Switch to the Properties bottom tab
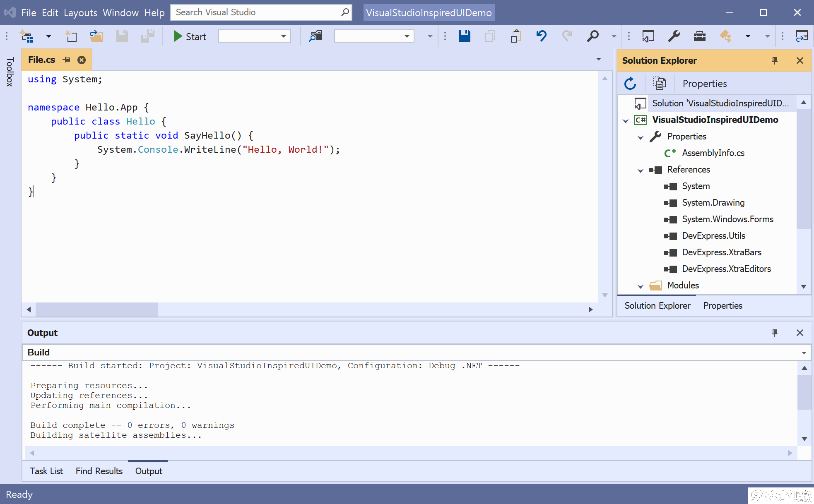Viewport: 814px width, 504px height. [722, 305]
